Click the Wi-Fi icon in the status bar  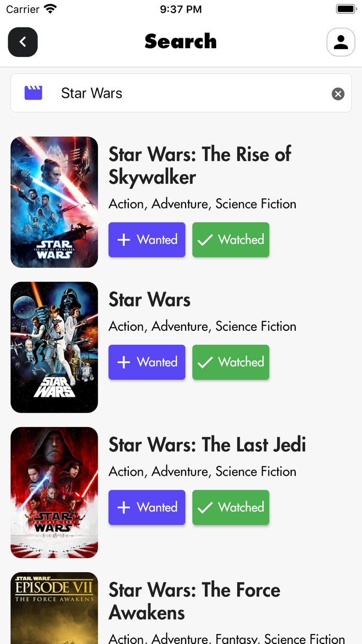click(49, 8)
